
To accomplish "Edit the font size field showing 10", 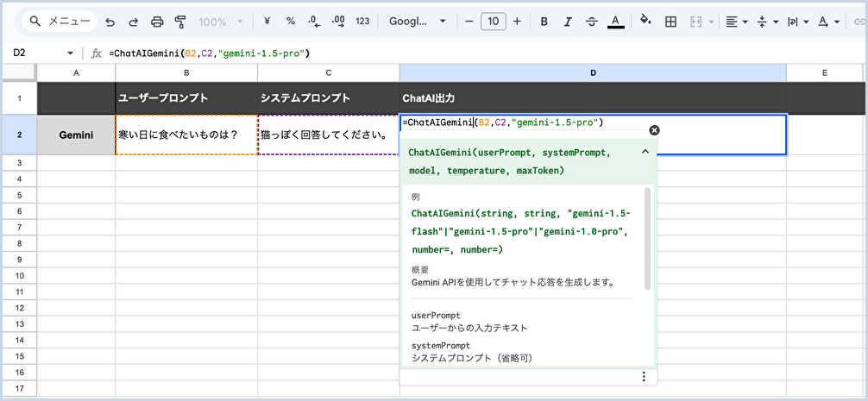I will click(494, 22).
